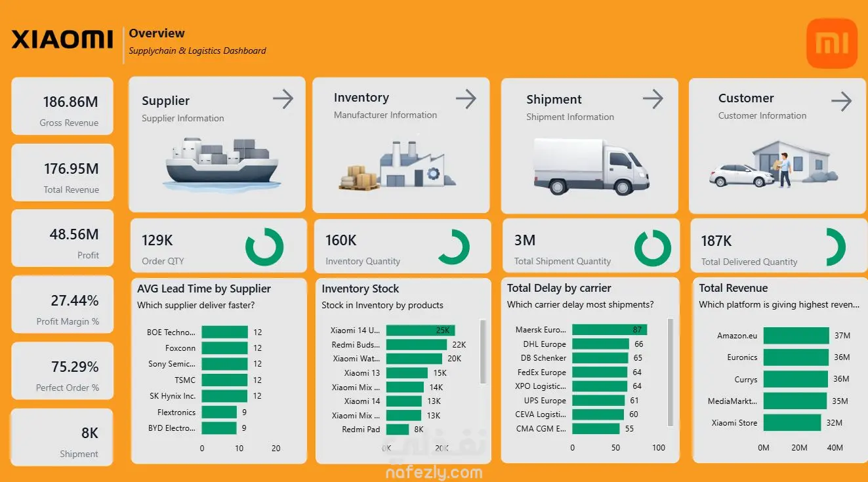Click 'Supplychain & Logistics Dashboard' subtitle
868x482 pixels.
coord(197,50)
